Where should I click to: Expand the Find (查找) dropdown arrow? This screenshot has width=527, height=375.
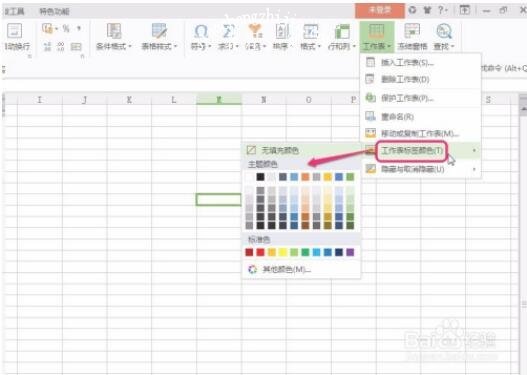[453, 46]
